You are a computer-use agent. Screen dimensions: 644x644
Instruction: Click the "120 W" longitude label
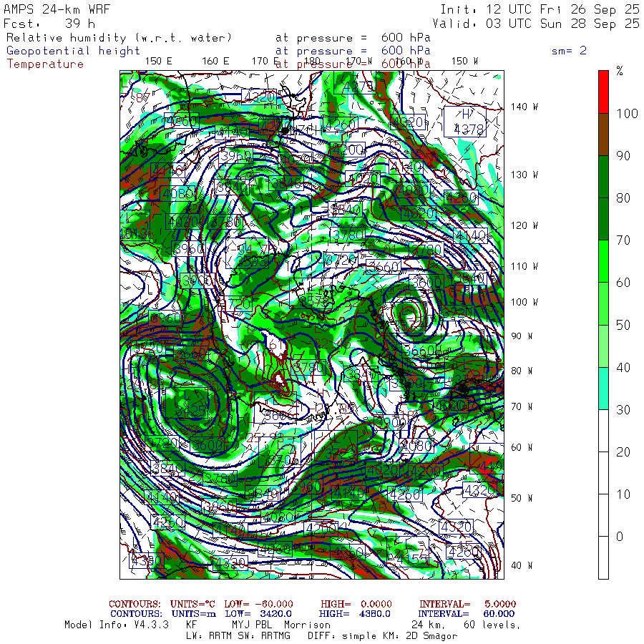(525, 225)
